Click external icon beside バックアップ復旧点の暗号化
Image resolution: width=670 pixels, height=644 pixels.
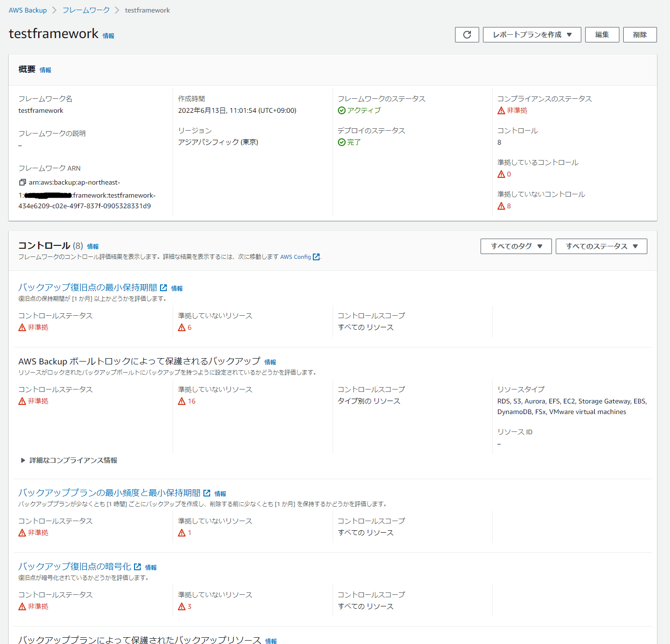pos(137,567)
